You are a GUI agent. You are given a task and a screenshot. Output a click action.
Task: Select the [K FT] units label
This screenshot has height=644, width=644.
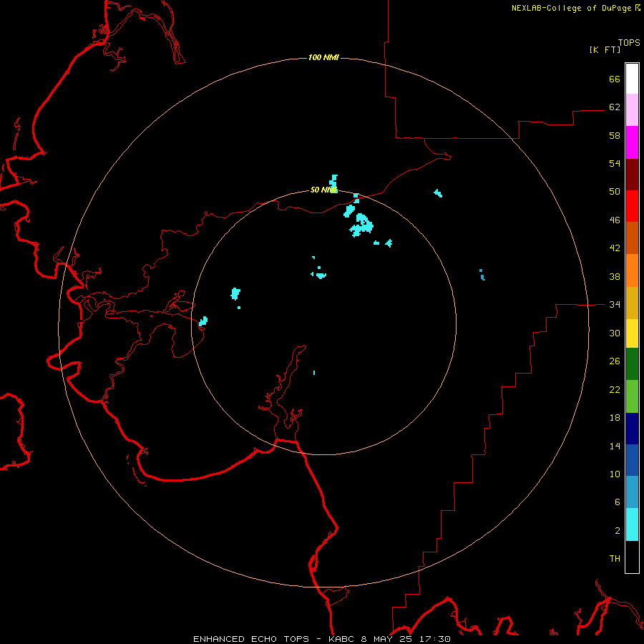(x=605, y=49)
